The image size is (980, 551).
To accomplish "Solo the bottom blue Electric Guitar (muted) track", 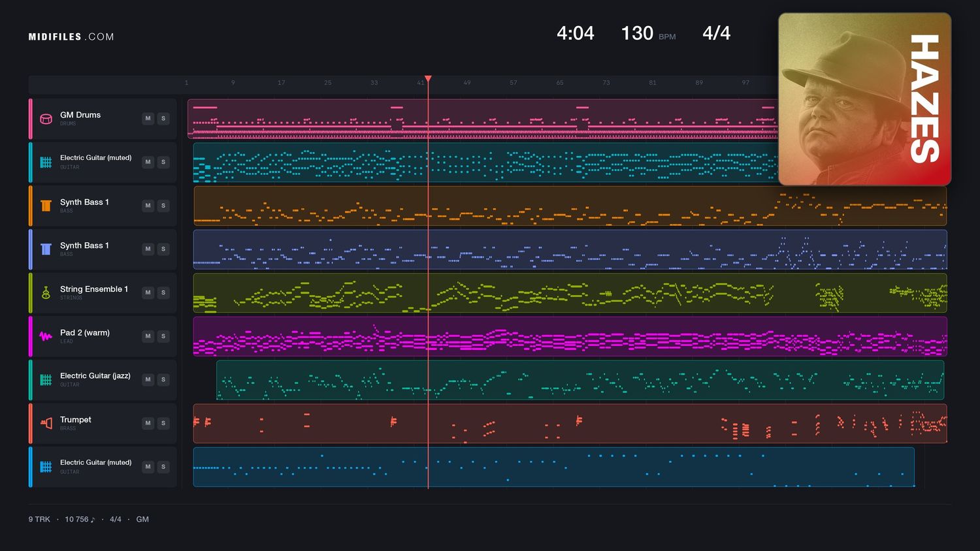I will coord(163,467).
